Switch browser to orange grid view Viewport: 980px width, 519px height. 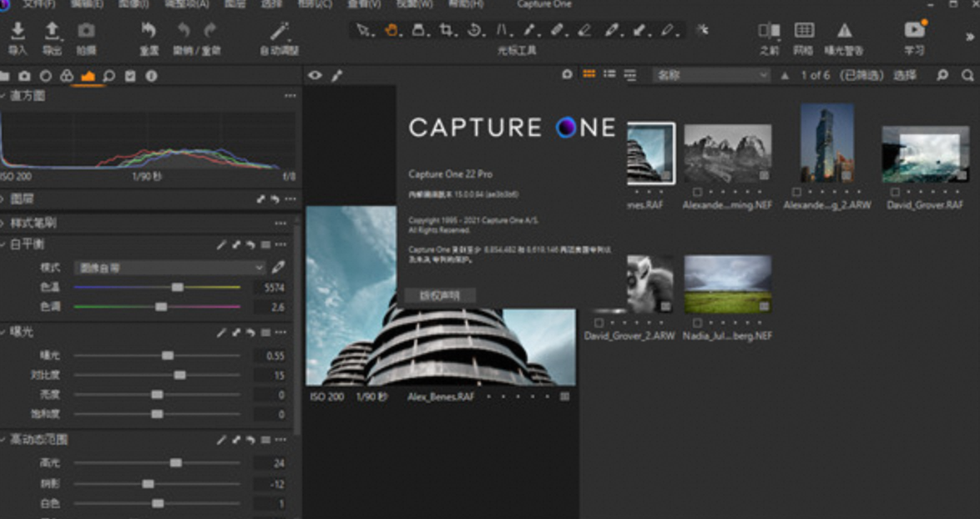[x=589, y=74]
